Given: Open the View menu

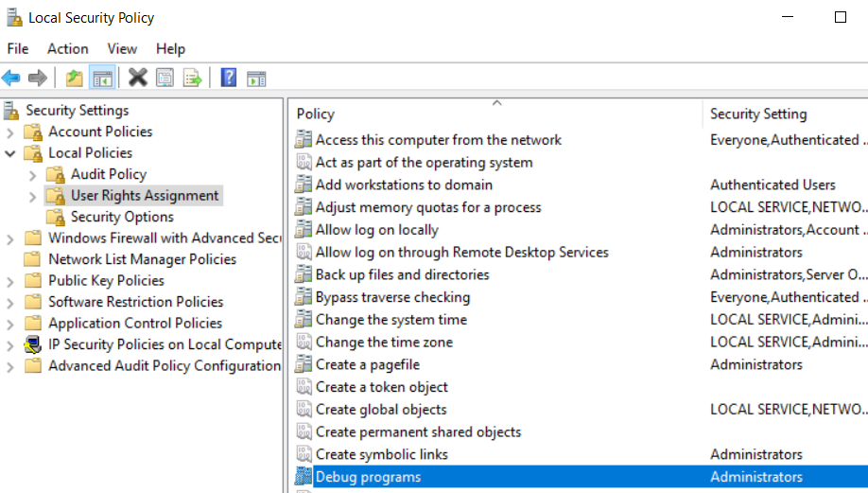Looking at the screenshot, I should pos(122,48).
